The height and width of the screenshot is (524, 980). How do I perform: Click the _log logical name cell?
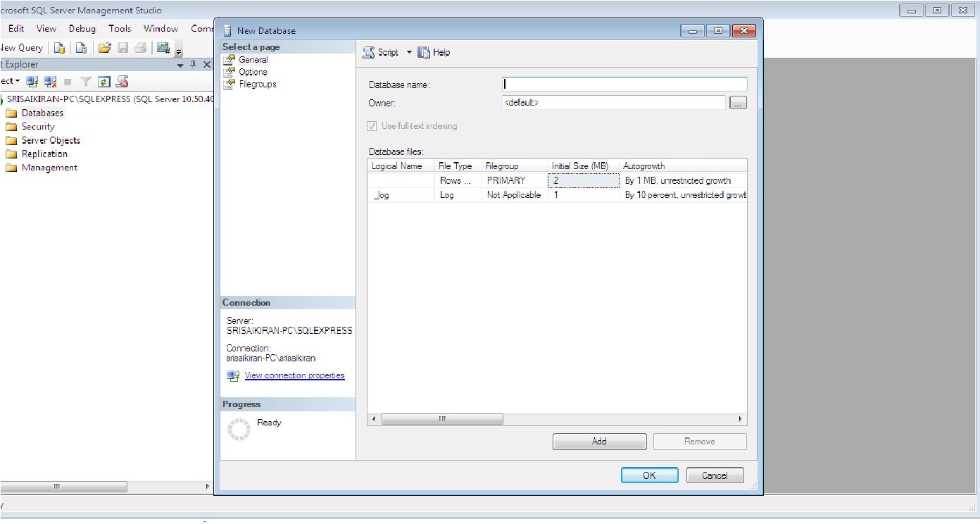(401, 195)
